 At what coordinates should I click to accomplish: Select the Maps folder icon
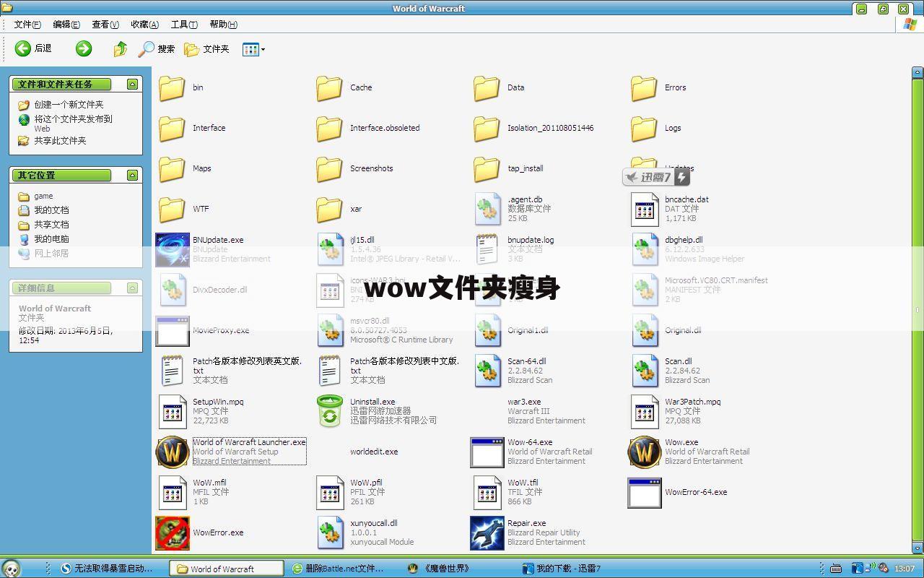[x=172, y=168]
